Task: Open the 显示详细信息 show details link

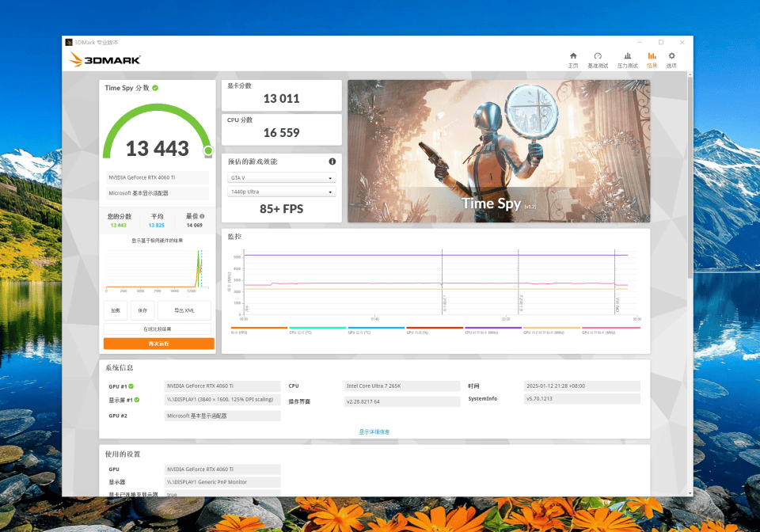Action: (374, 431)
